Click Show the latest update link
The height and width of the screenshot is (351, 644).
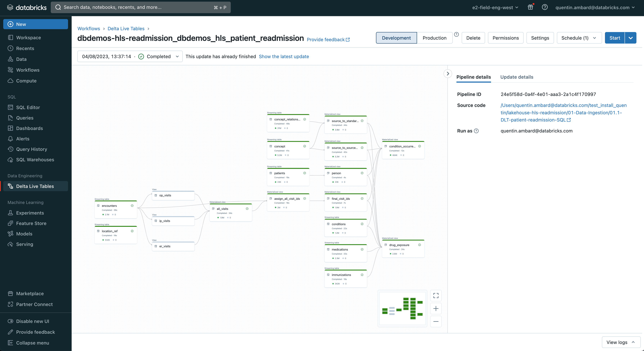click(284, 57)
